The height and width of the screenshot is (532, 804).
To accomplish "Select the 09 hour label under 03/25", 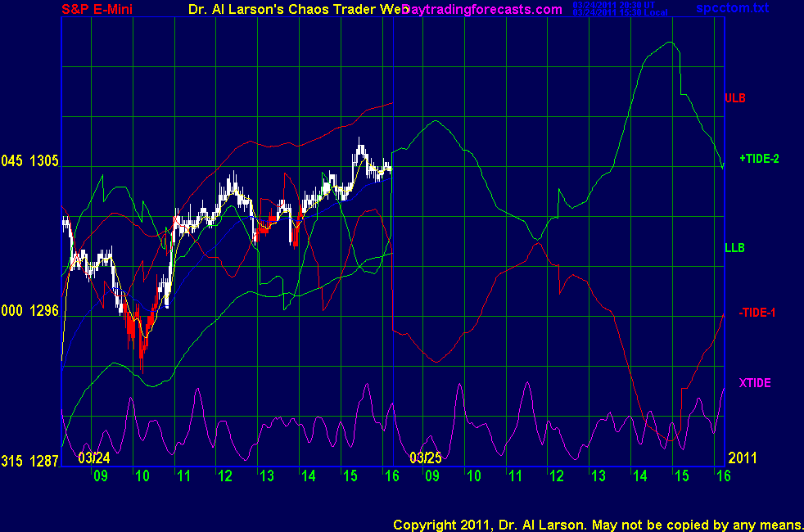I will tap(432, 476).
